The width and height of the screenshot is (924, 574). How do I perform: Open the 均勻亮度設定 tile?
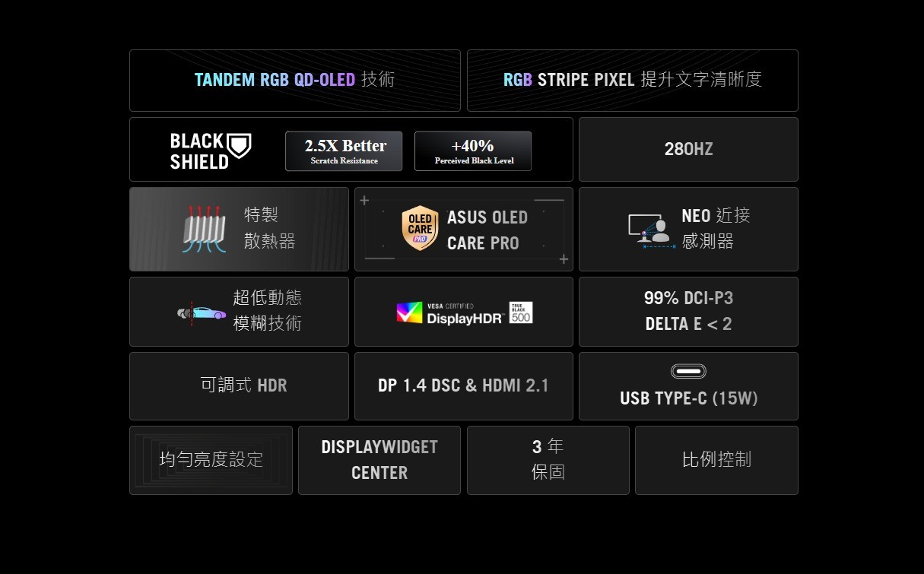[211, 461]
